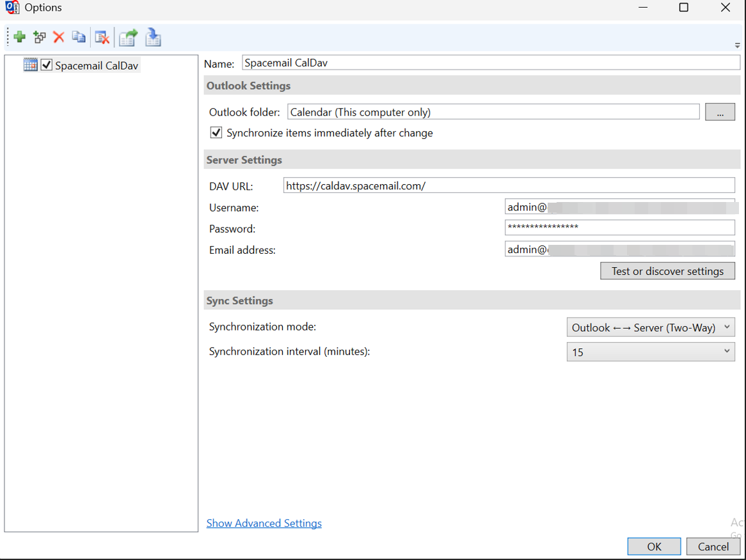
Task: Delete the selected profile with red X
Action: (x=59, y=36)
